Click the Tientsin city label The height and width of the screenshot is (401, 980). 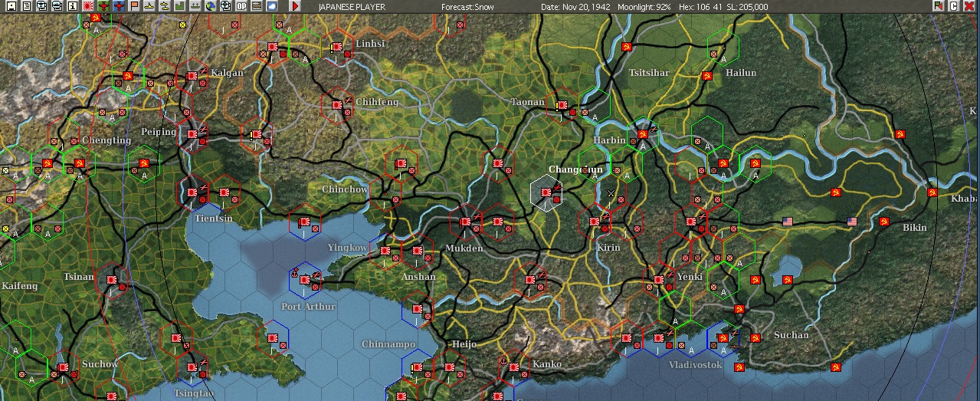[x=214, y=219]
